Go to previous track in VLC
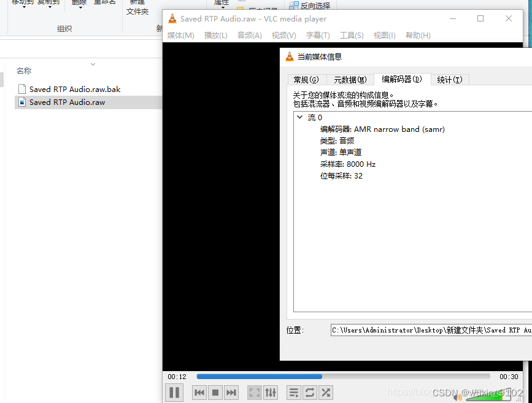Screen dimensions: 532x403 [x=199, y=393]
